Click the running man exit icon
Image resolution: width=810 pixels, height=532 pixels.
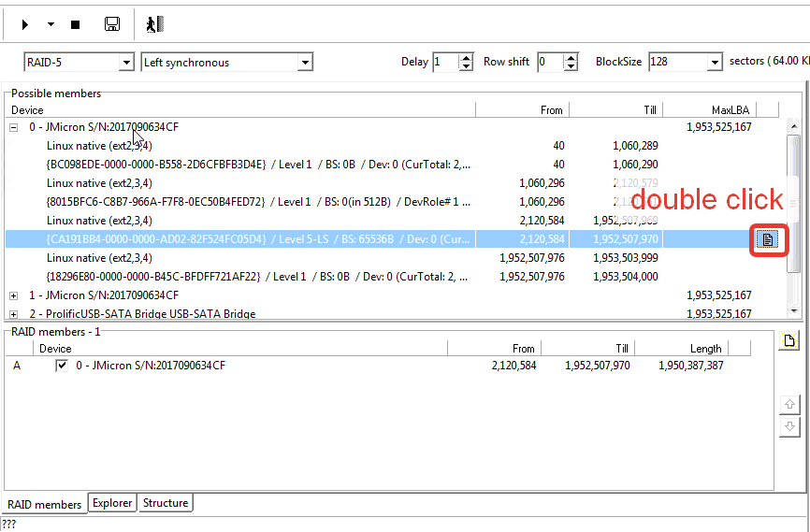point(155,24)
